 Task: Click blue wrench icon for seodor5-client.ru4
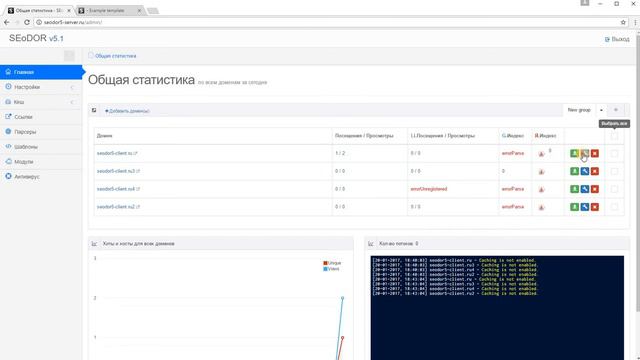tap(584, 189)
